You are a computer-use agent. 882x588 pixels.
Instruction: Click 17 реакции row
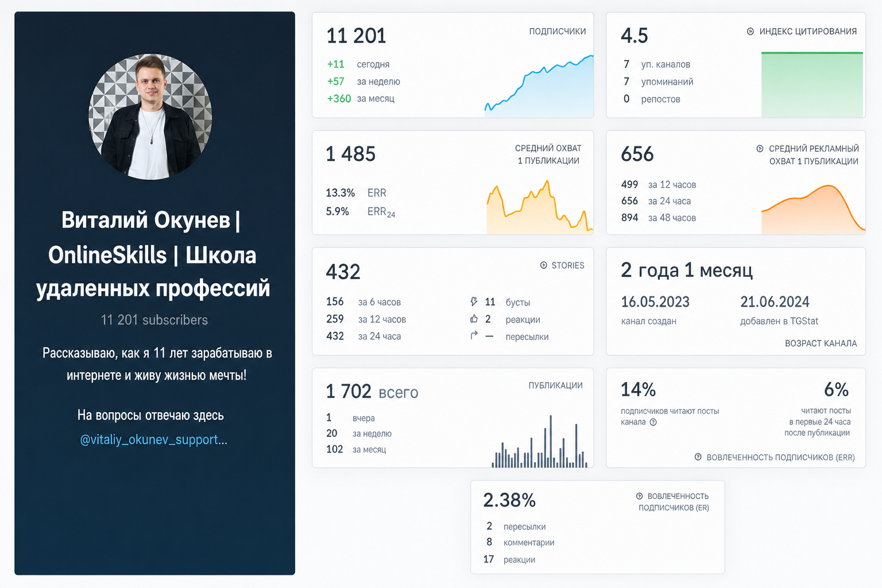click(509, 559)
